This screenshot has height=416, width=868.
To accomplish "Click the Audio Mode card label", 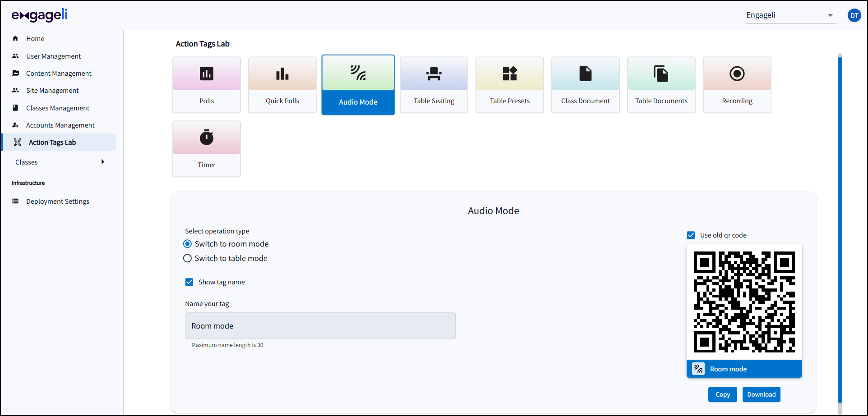I will coord(358,102).
